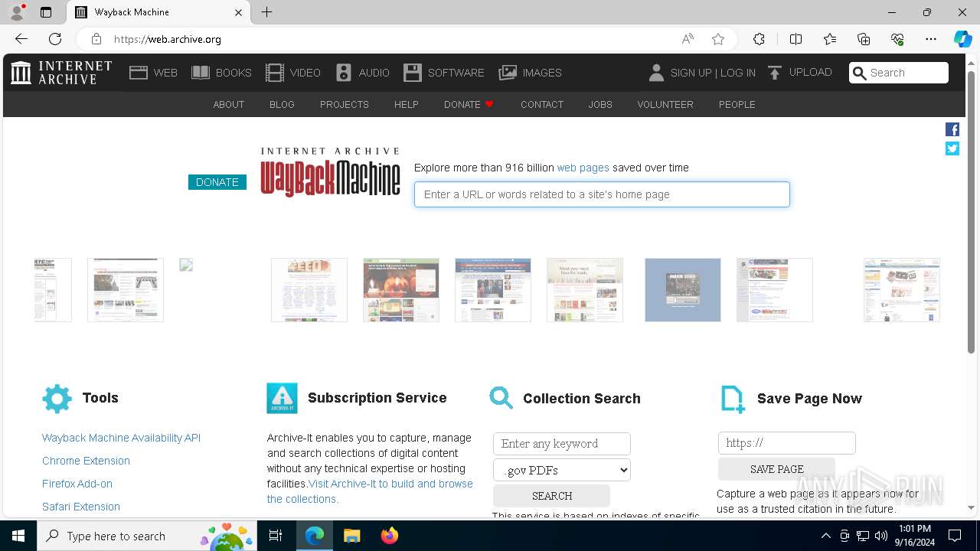
Task: Open the CONTACT menu item
Action: coord(542,104)
